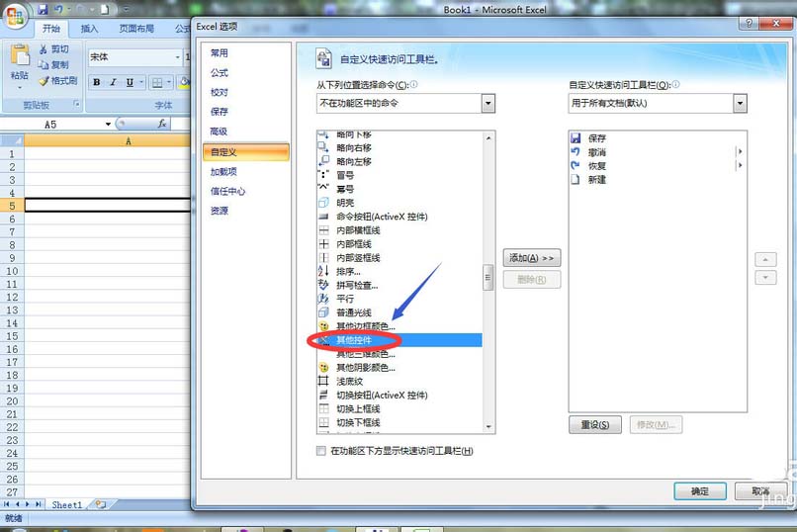Screen dimensions: 797x532
Task: Open 自定义快速访问工具栏 document dropdown
Action: 740,103
